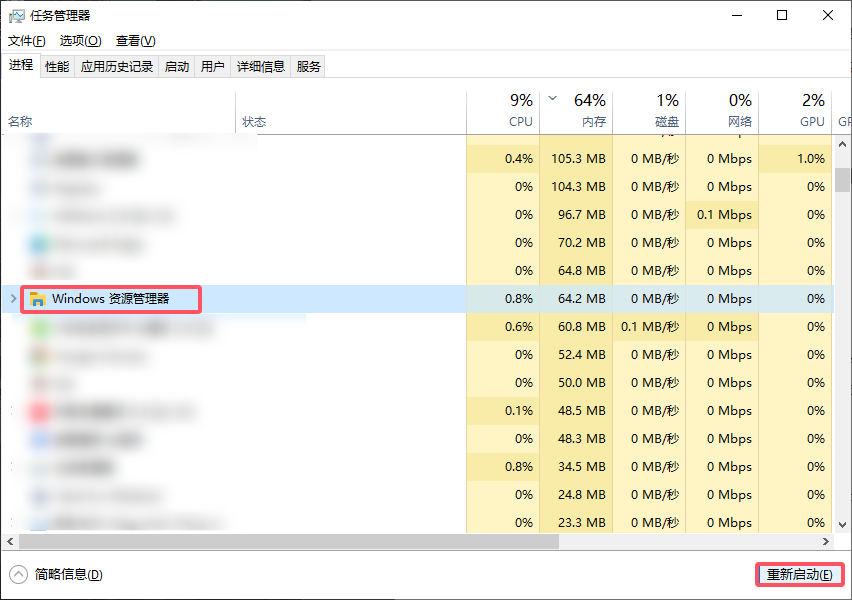Open the 文件 menu
The width and height of the screenshot is (852, 600).
tap(24, 41)
